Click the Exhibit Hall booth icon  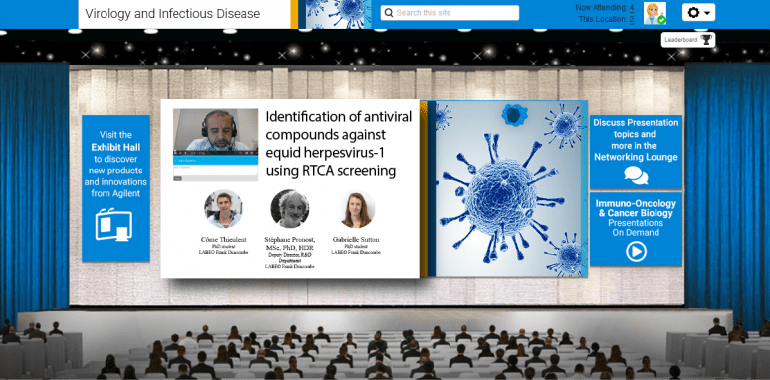click(113, 224)
